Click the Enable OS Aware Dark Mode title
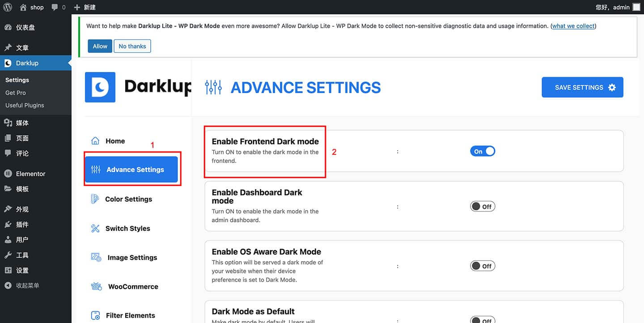 267,252
